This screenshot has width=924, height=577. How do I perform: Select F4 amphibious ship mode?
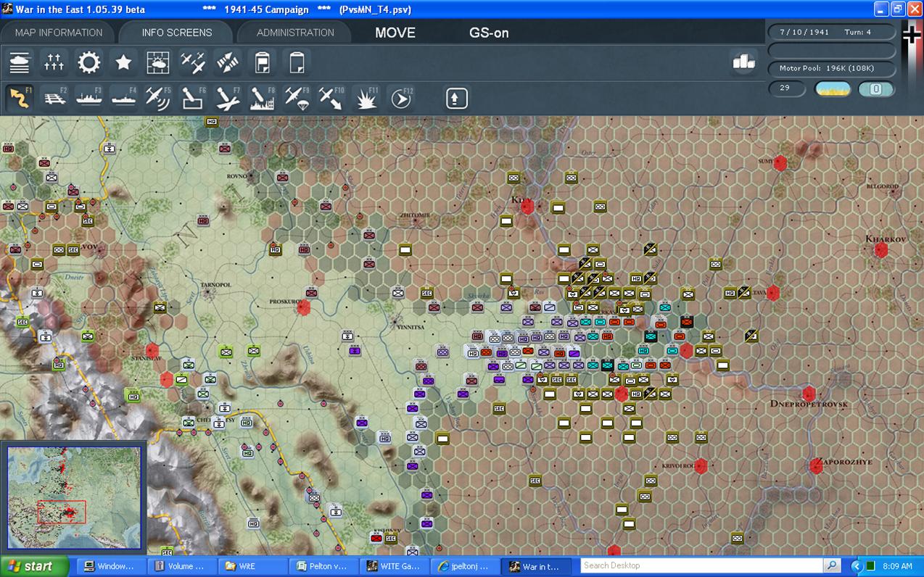124,98
